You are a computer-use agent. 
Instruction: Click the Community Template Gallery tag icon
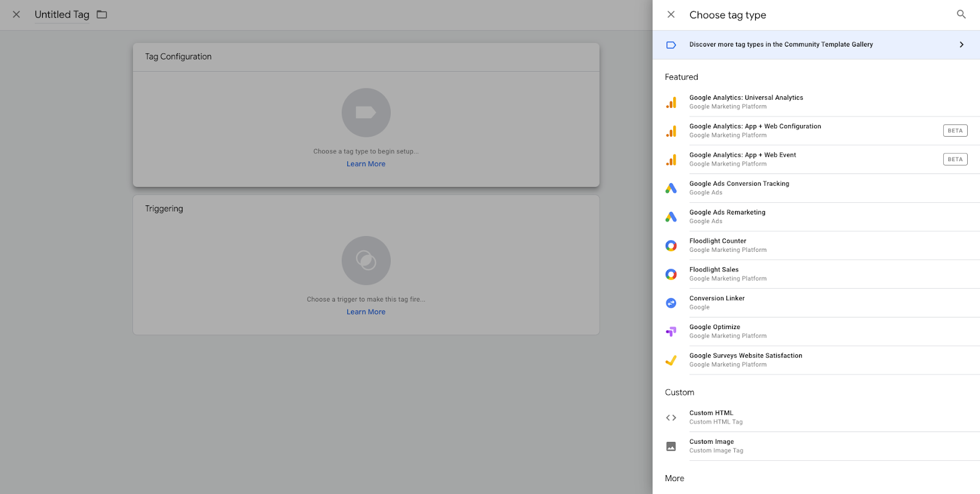[x=671, y=45]
